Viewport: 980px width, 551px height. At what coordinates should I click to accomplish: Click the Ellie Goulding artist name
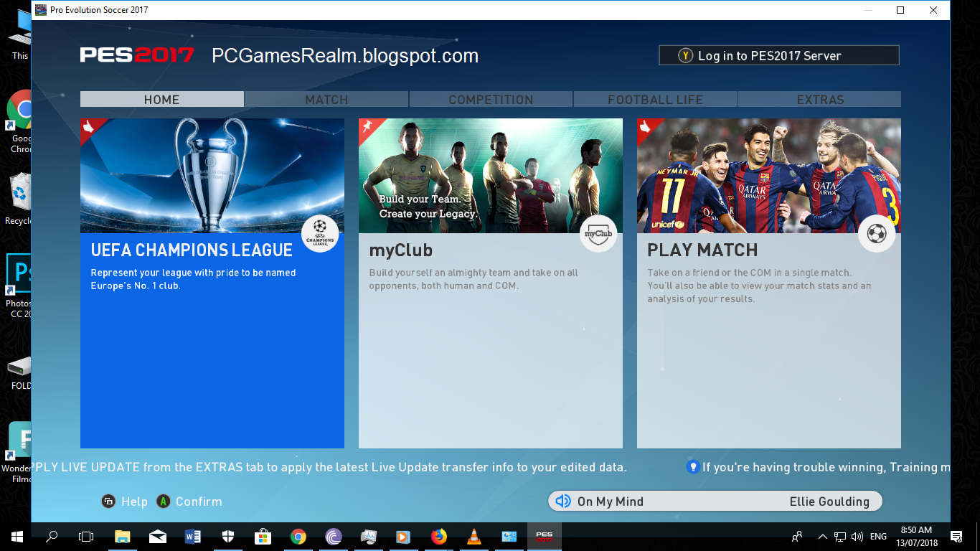click(x=829, y=501)
